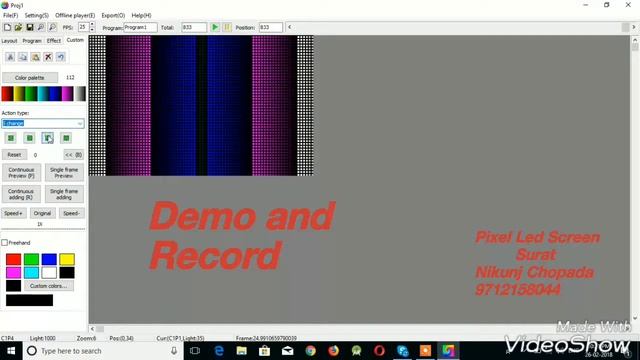Click the Speed+ button
This screenshot has height=360, width=640.
pyautogui.click(x=13, y=213)
